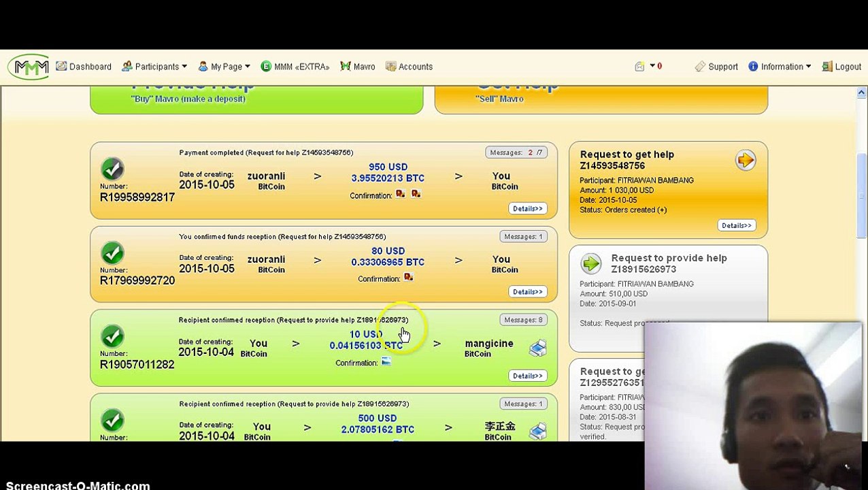Click green arrow on Request to provide help
868x490 pixels.
(x=591, y=263)
